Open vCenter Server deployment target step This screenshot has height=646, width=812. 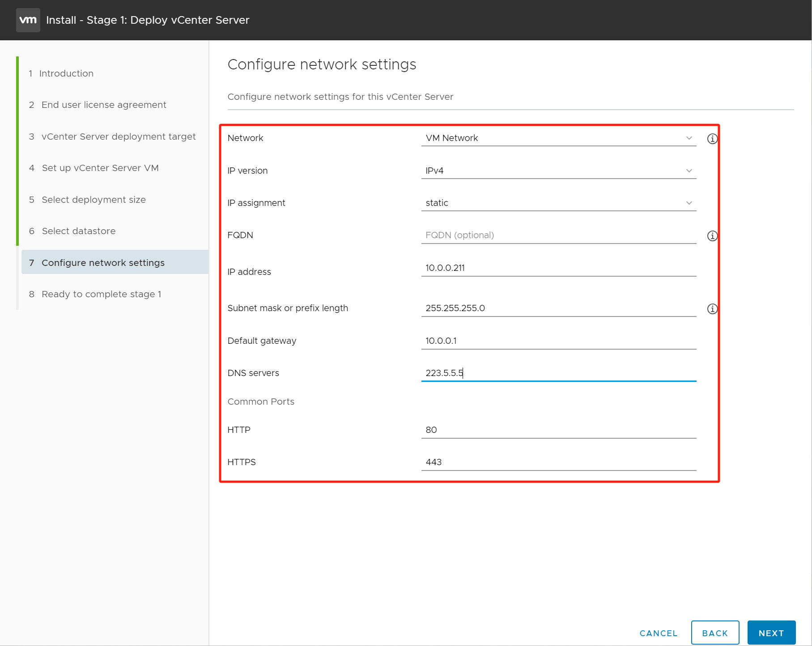[x=119, y=137]
